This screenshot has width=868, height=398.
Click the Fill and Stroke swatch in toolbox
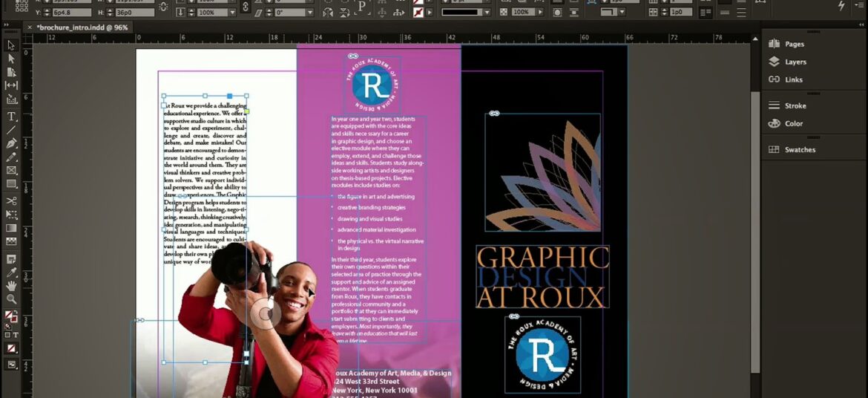pos(11,317)
